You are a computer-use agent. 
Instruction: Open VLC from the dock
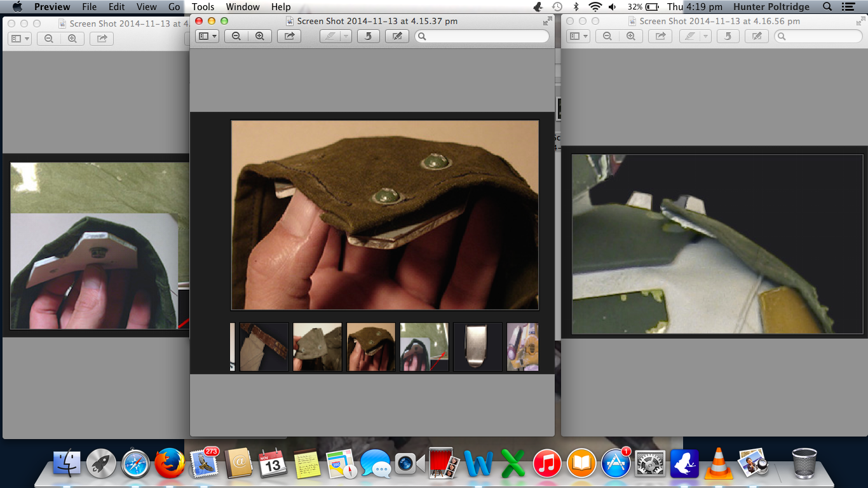(719, 463)
